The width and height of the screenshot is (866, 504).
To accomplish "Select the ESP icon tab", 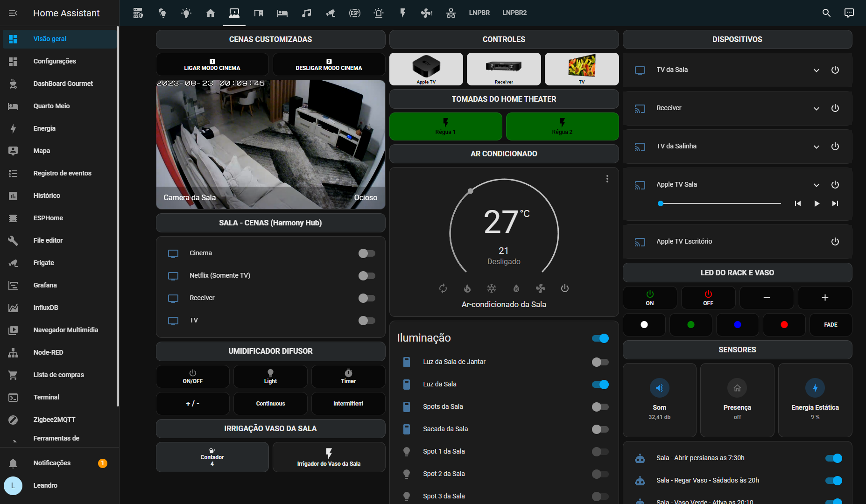I will tap(355, 13).
